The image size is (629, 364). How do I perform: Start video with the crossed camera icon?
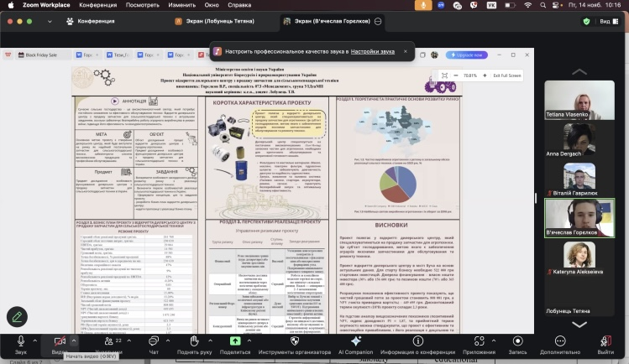60,341
